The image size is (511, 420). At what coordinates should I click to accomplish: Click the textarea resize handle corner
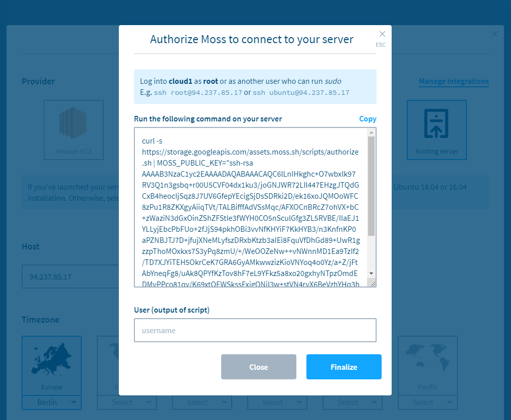[x=373, y=284]
